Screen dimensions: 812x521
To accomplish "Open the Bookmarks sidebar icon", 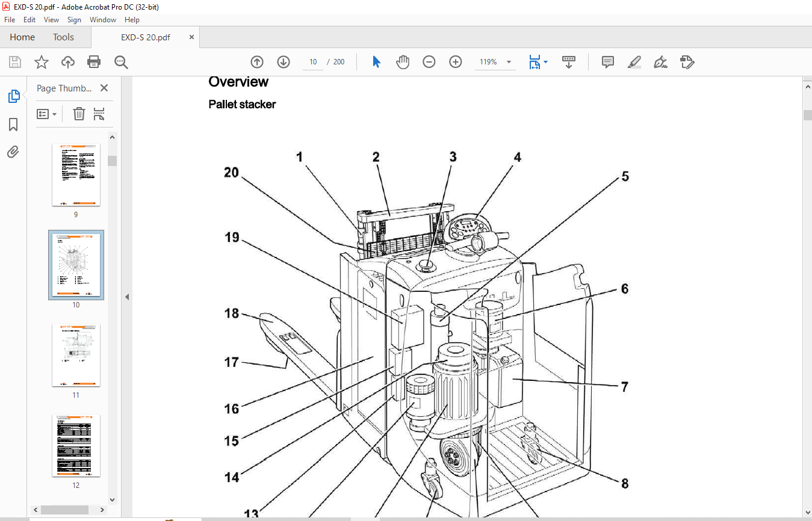I will (13, 125).
